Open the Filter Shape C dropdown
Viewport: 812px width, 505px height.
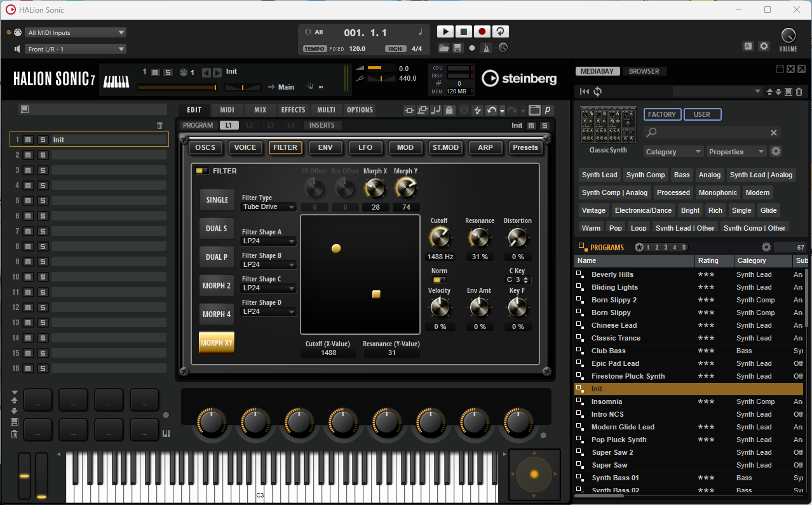[x=269, y=288]
